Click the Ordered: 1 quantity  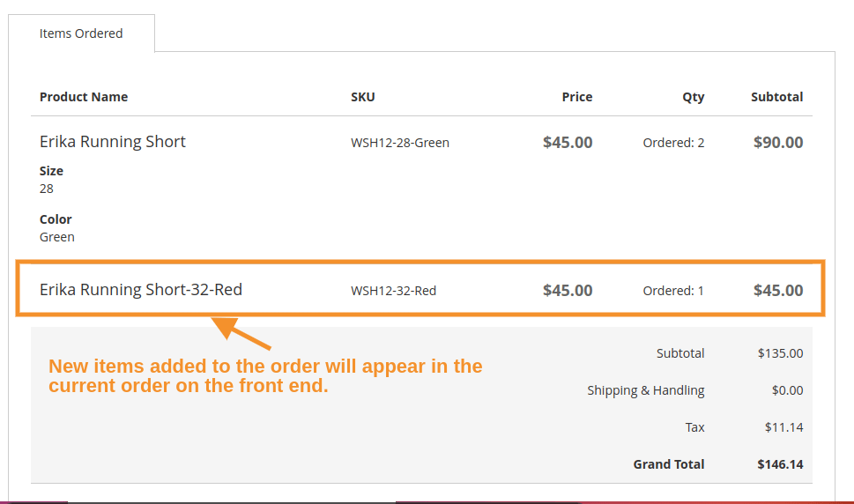(673, 291)
